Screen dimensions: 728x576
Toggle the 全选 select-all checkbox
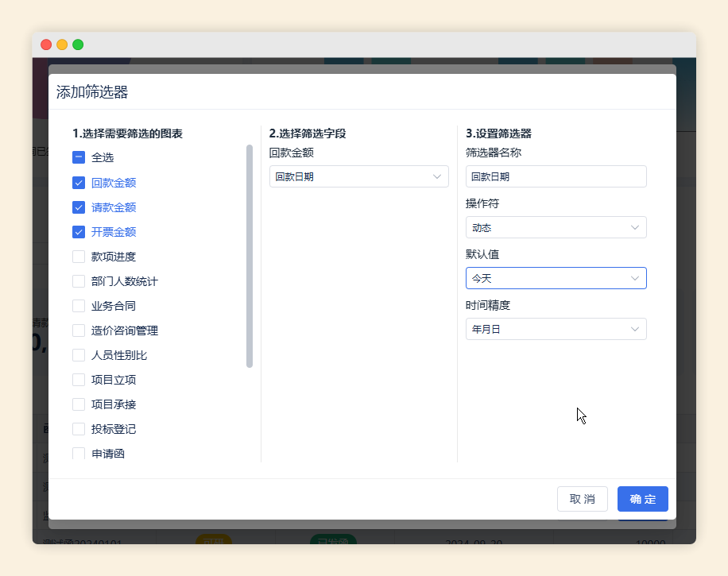[79, 157]
